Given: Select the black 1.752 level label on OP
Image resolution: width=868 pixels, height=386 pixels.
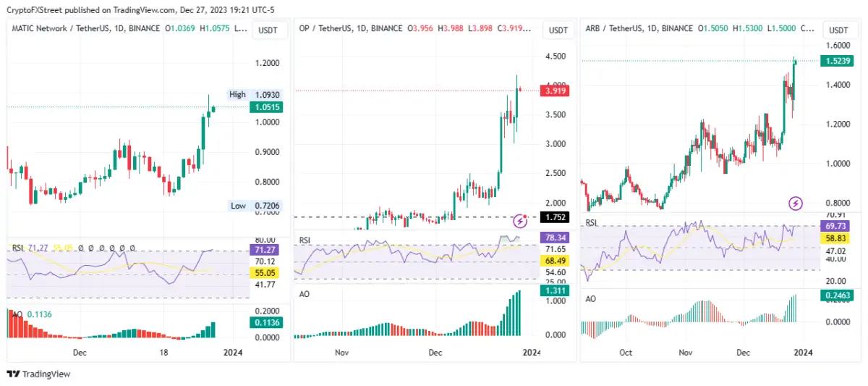Looking at the screenshot, I should [555, 217].
